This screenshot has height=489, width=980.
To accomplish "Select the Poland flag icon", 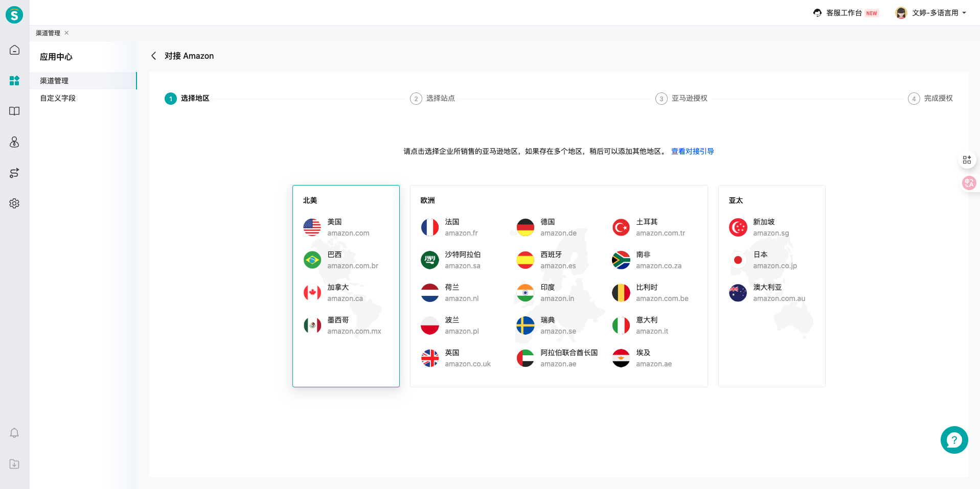I will (x=429, y=325).
